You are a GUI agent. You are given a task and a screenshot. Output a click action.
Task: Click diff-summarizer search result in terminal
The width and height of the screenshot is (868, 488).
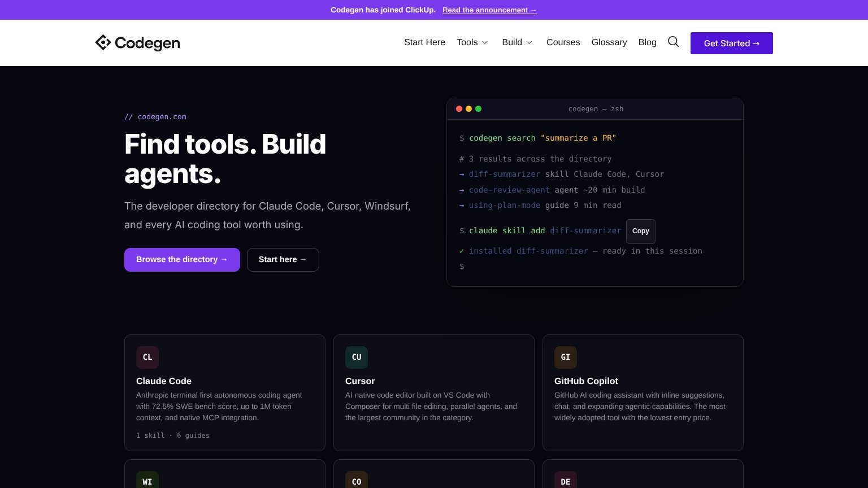coord(505,174)
